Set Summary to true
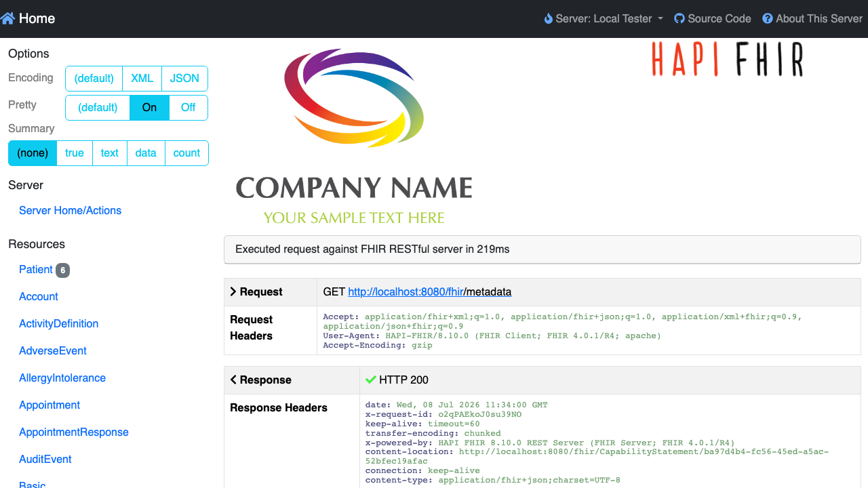Screen dimensions: 868x488 75,153
